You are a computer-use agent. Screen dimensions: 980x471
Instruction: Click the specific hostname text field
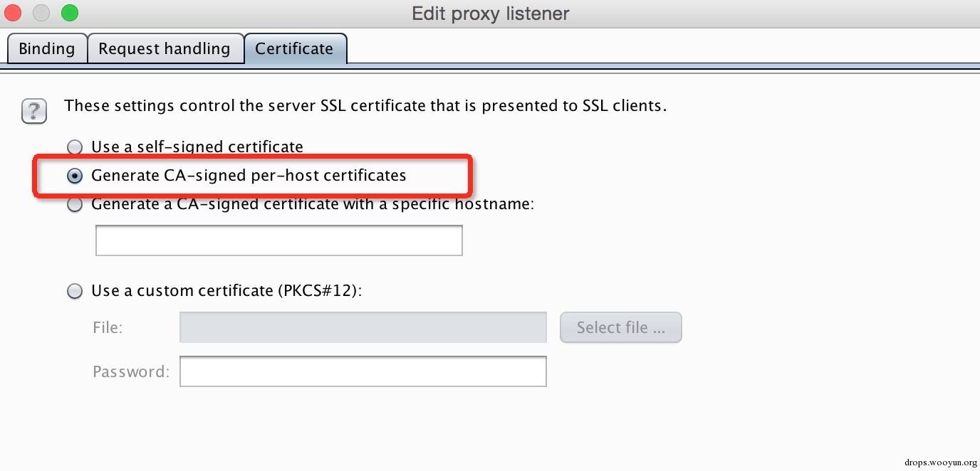point(278,240)
